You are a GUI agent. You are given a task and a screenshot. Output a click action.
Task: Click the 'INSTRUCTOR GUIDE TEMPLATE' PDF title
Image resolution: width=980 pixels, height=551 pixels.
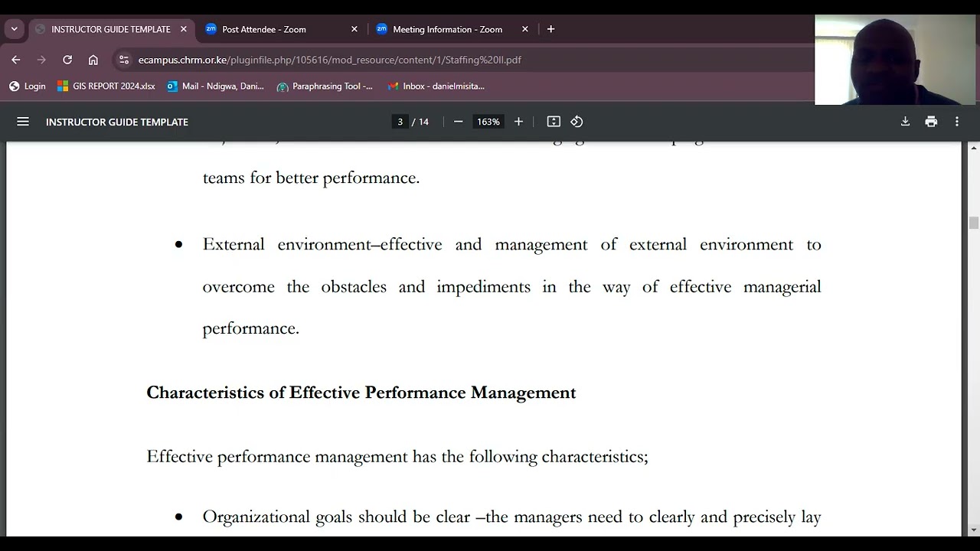click(117, 122)
